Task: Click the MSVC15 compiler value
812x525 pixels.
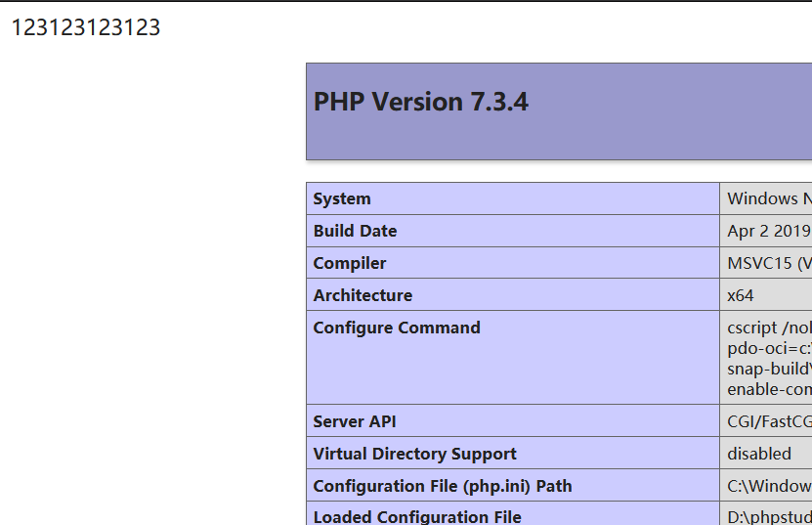Action: tap(769, 263)
